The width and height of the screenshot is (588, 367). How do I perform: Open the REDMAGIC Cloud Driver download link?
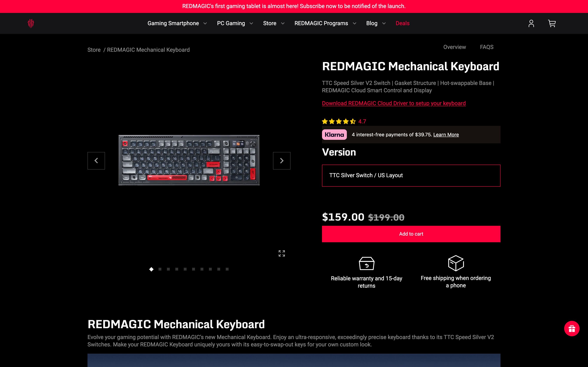394,103
